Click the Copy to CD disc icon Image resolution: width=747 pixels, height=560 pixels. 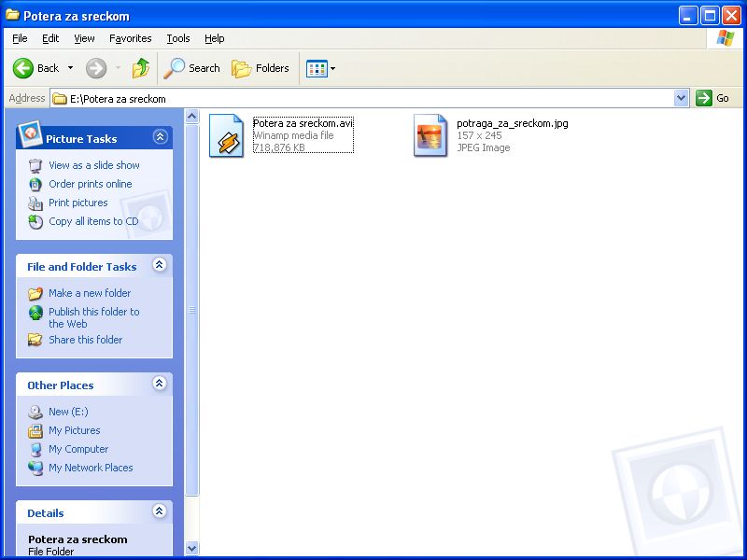coord(35,222)
